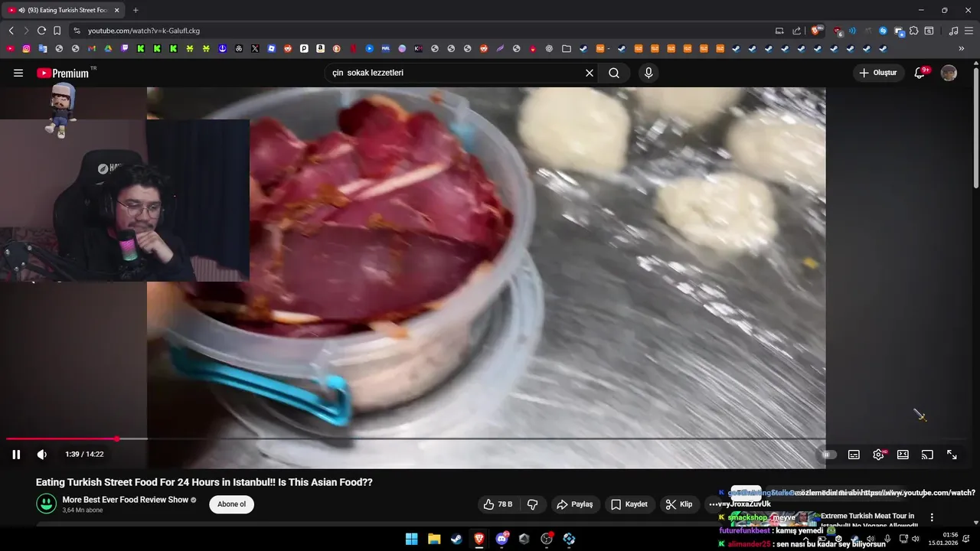This screenshot has width=980, height=551.
Task: Open the account avatar menu
Action: 949,73
